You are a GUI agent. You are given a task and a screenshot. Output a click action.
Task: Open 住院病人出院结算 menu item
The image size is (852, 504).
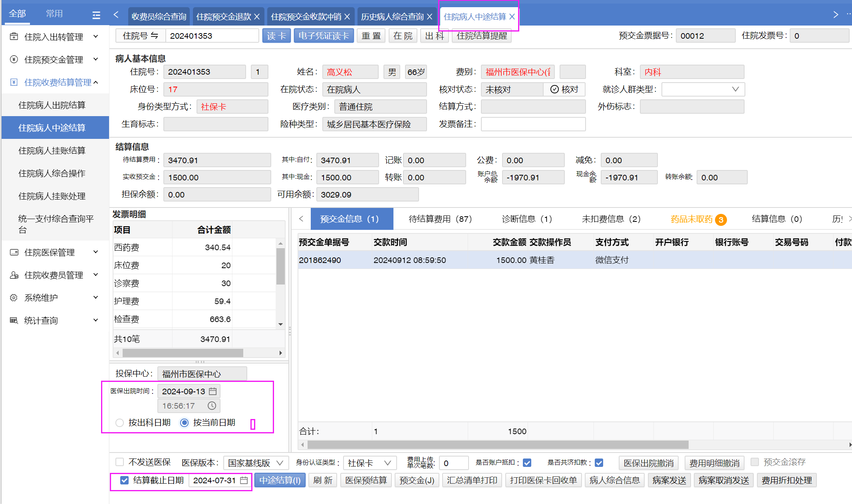[x=52, y=105]
